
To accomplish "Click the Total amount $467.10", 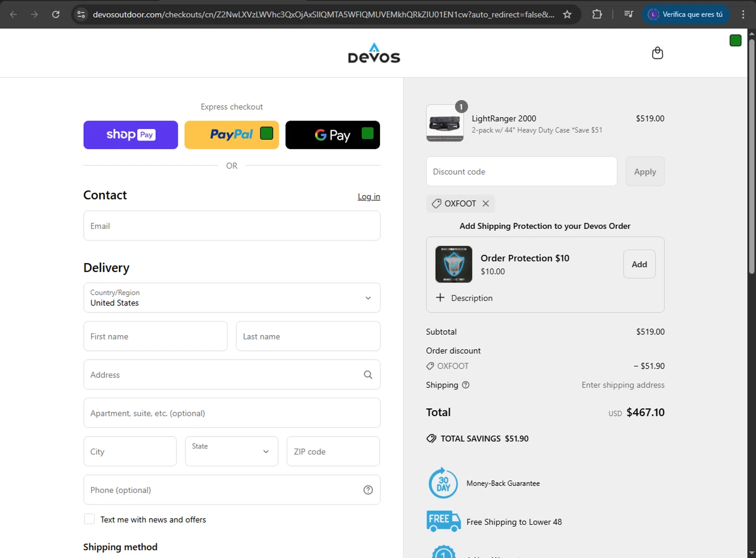I will (645, 412).
